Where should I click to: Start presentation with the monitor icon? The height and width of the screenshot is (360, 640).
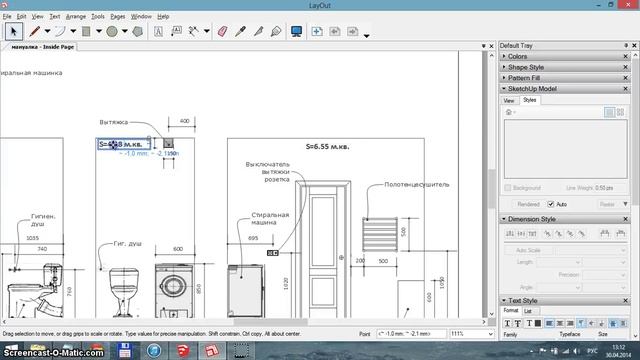pos(297,31)
